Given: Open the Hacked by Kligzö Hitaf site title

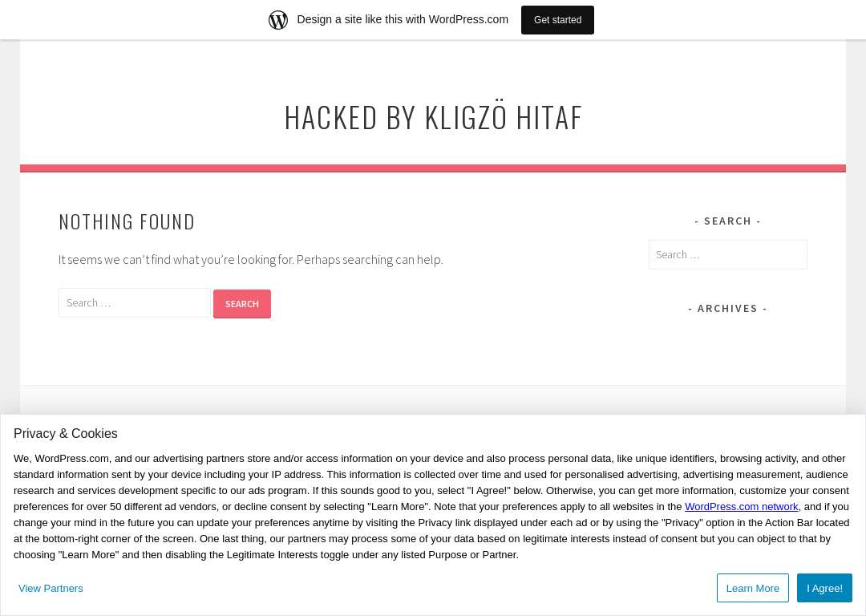Looking at the screenshot, I should [433, 117].
